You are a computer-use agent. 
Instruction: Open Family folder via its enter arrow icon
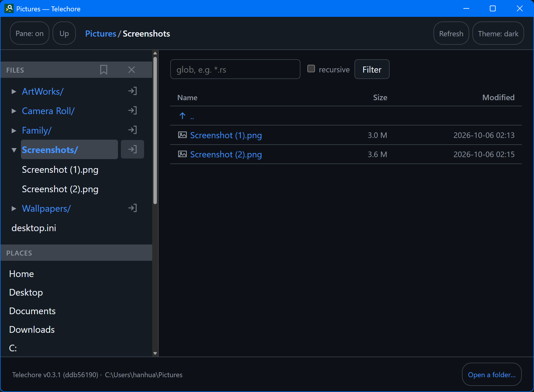tap(132, 130)
